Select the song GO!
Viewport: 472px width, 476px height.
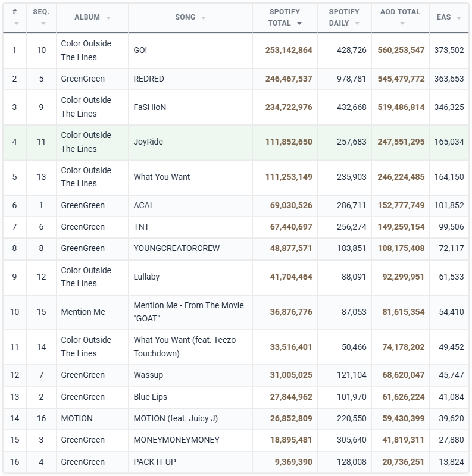point(140,50)
